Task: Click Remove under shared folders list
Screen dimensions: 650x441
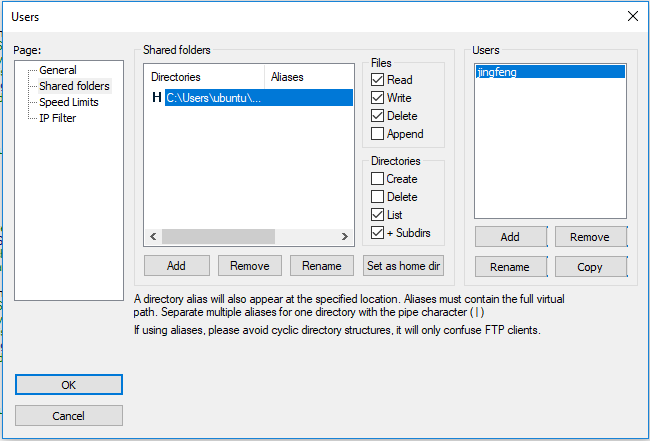Action: click(250, 266)
